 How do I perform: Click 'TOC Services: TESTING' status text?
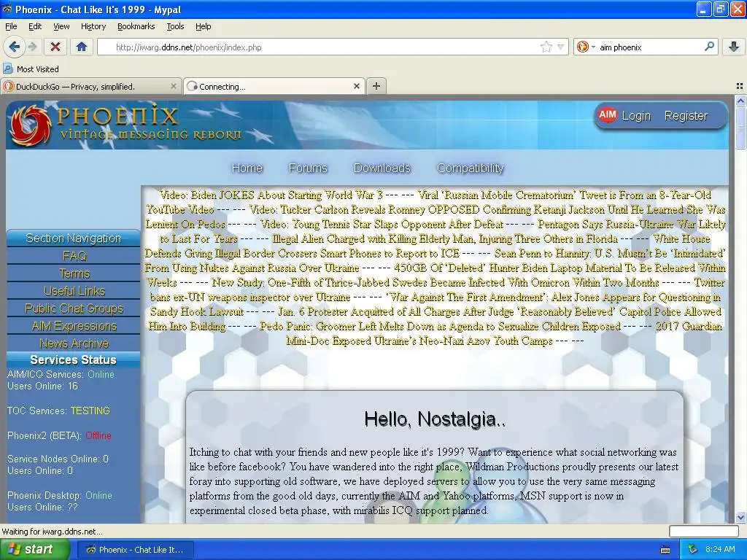[58, 411]
